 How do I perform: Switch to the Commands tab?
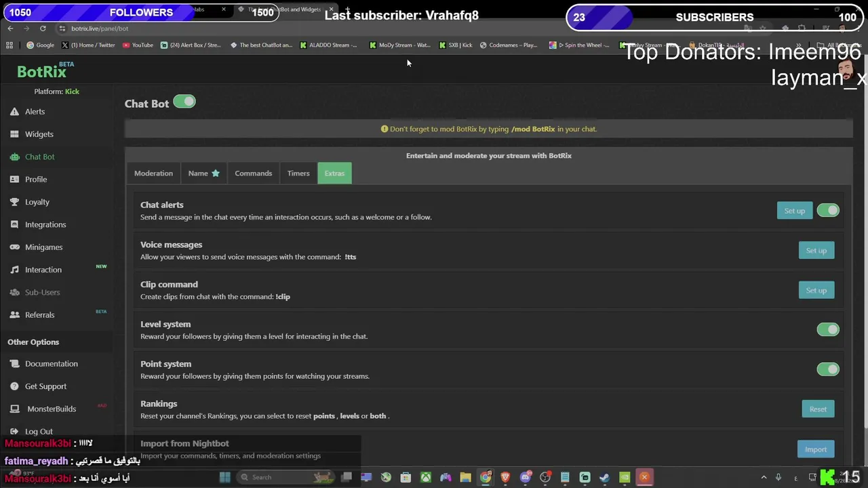(253, 174)
